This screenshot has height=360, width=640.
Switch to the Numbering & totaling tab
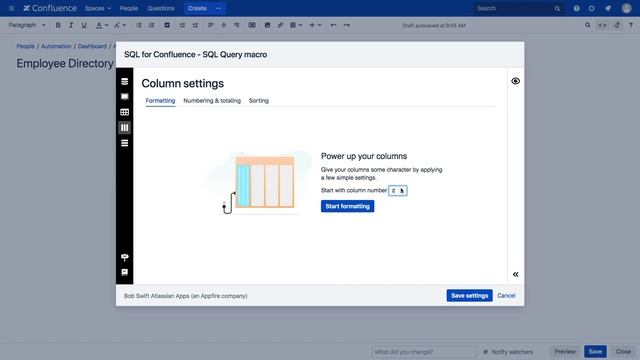[212, 100]
